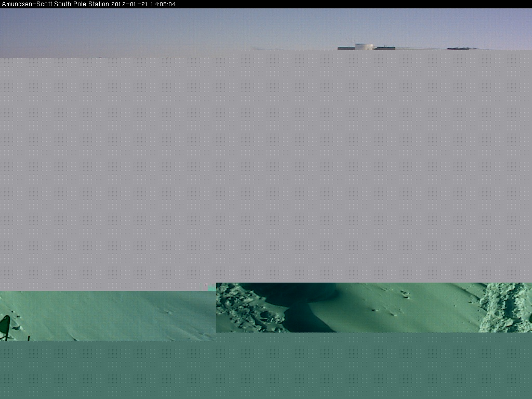Image resolution: width=532 pixels, height=399 pixels.
Task: Click the white cylindrical dome on the horizon
Action: [x=364, y=47]
